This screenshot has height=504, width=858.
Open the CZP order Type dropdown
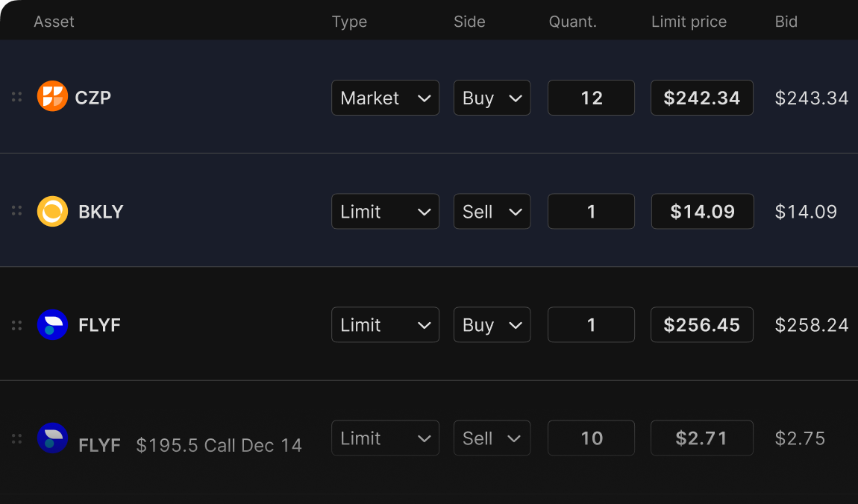(385, 98)
